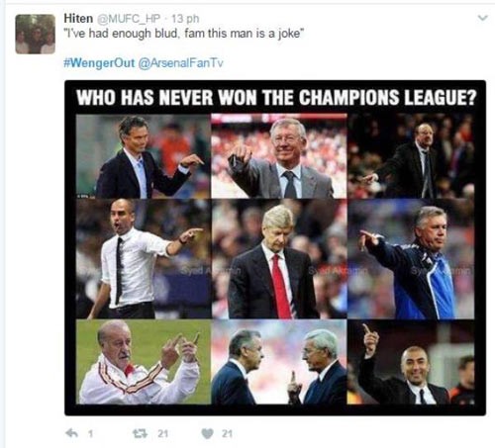Open Hiten's profile avatar picture
This screenshot has height=448, width=495.
pos(35,34)
